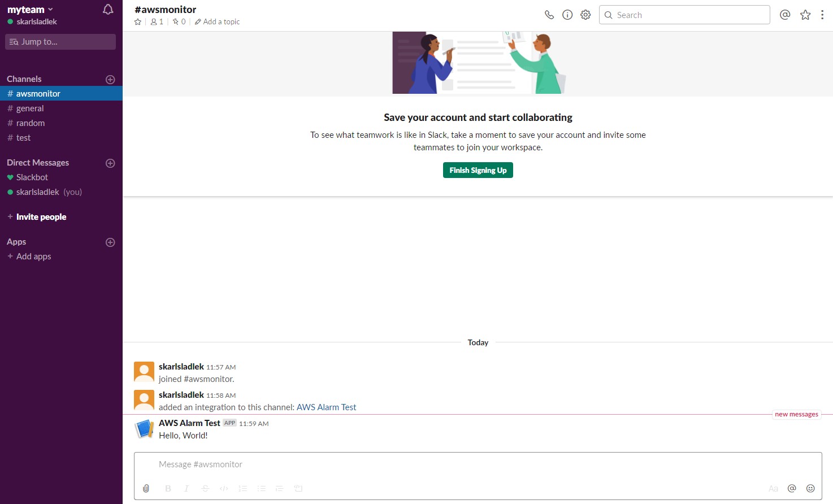Open channel settings with the gear icon
The image size is (833, 504).
[x=585, y=15]
